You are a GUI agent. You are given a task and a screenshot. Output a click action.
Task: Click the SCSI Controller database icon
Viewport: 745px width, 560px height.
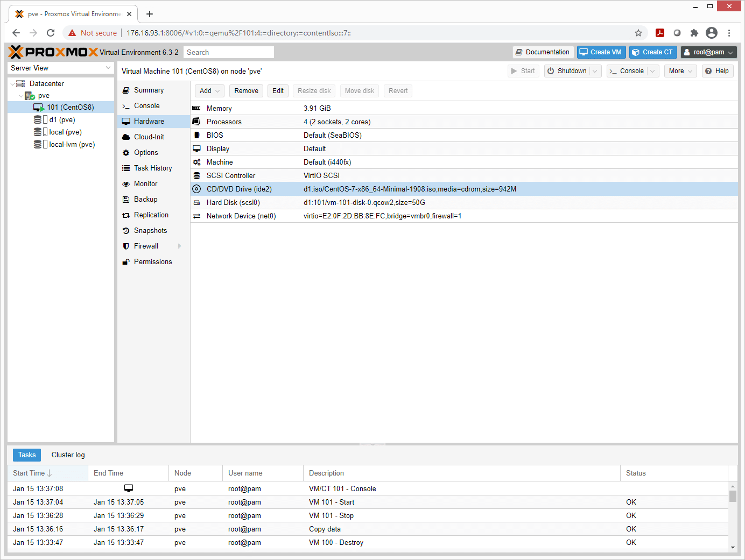(x=196, y=175)
